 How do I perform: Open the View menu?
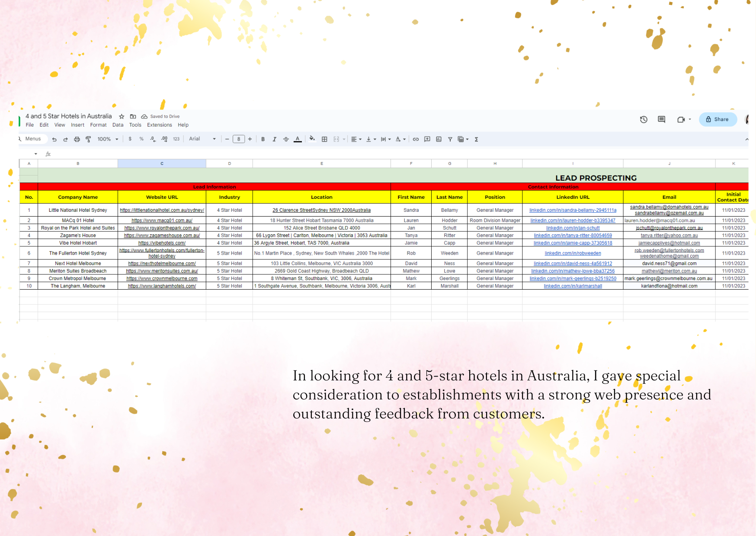[60, 125]
